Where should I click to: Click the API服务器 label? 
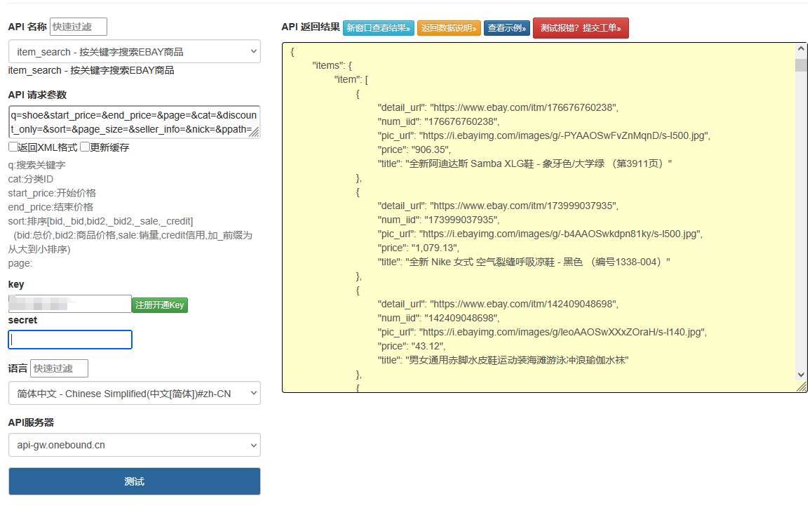pos(31,422)
